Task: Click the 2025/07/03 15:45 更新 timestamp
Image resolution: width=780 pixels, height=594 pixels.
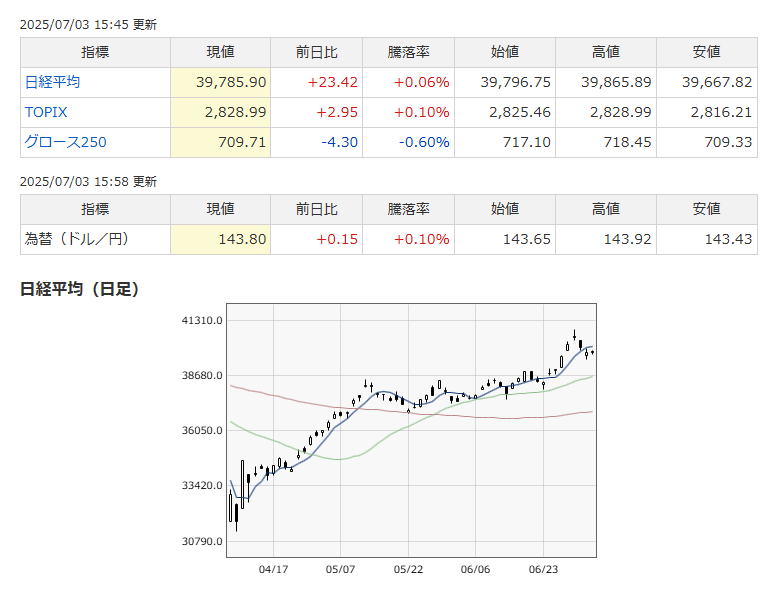Action: [88, 24]
